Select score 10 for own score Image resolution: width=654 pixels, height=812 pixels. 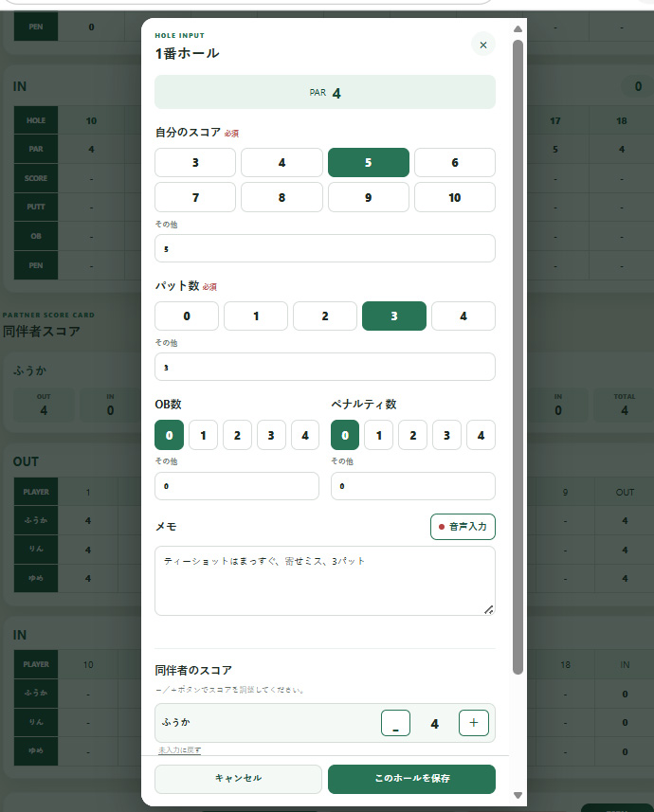(455, 197)
